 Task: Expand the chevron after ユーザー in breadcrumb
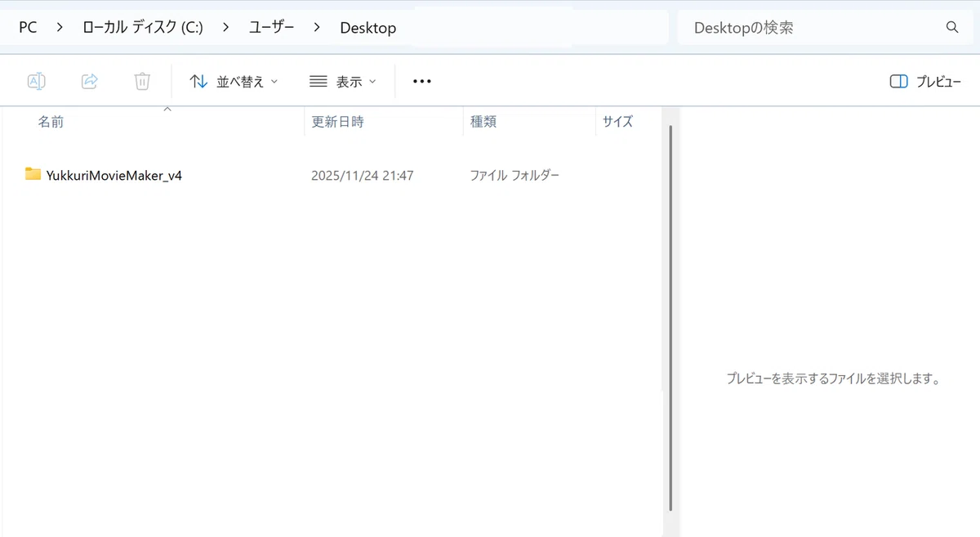[x=317, y=27]
